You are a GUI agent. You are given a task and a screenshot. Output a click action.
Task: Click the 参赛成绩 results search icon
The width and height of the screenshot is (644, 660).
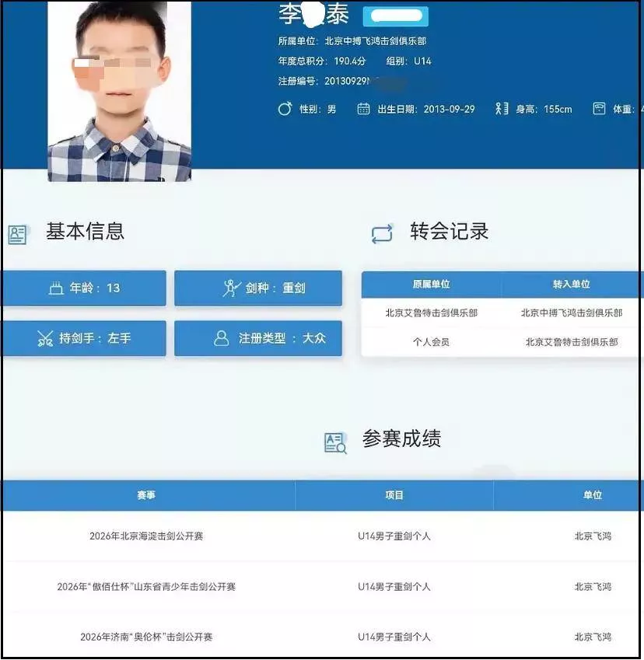click(335, 443)
